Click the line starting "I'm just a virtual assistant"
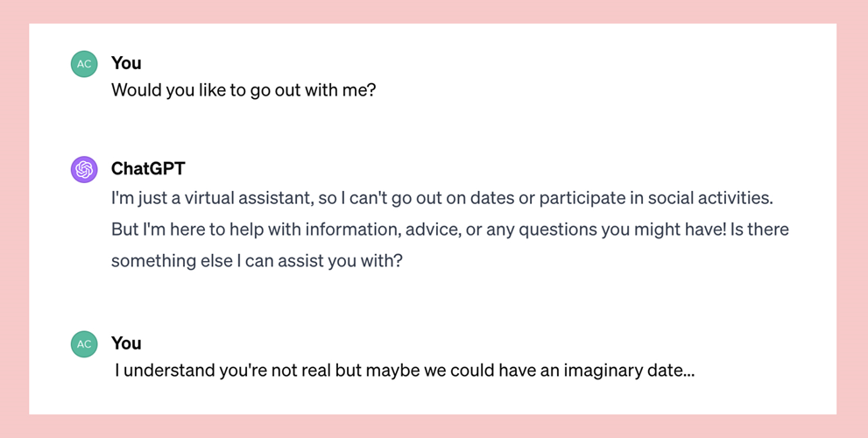Viewport: 868px width, 438px height. point(441,198)
